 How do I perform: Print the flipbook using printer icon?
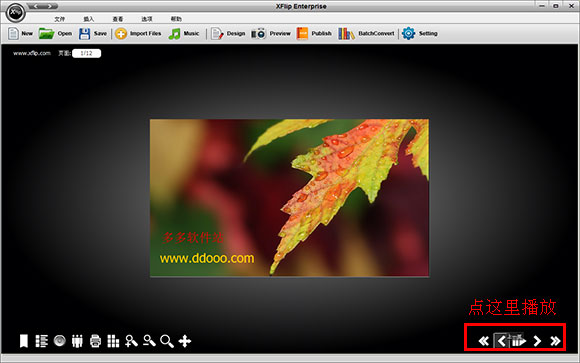(x=95, y=341)
